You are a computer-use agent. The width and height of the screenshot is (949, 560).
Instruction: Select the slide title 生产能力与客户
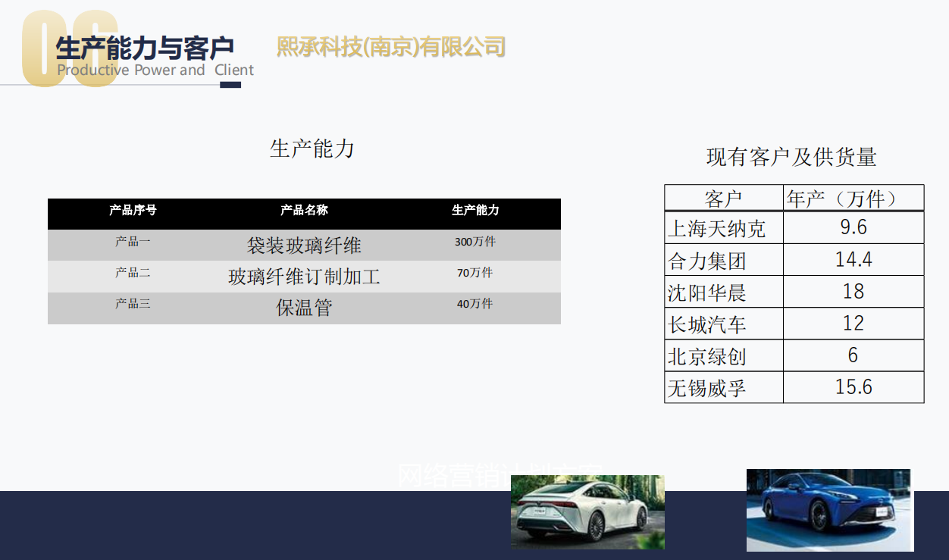(x=144, y=48)
